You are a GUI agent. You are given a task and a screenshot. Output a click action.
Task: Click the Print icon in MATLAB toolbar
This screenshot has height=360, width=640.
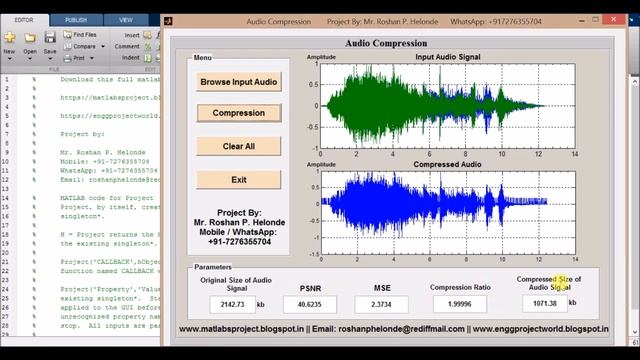coord(67,58)
